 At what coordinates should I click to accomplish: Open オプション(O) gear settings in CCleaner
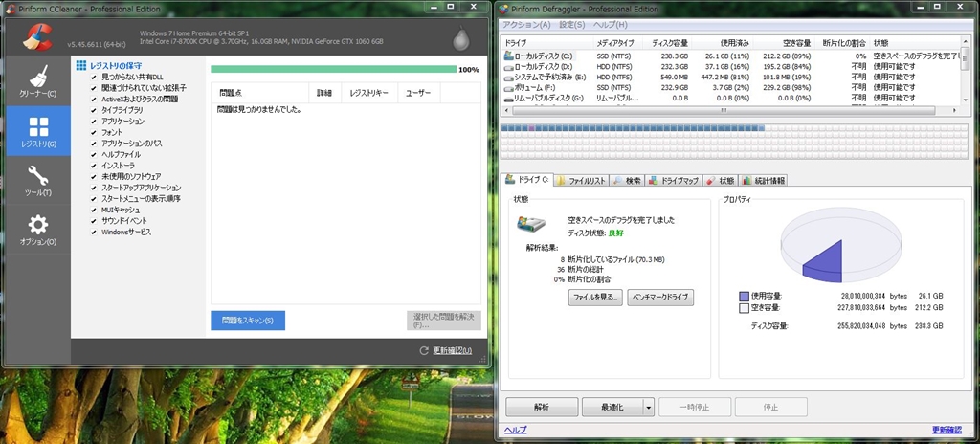(38, 230)
